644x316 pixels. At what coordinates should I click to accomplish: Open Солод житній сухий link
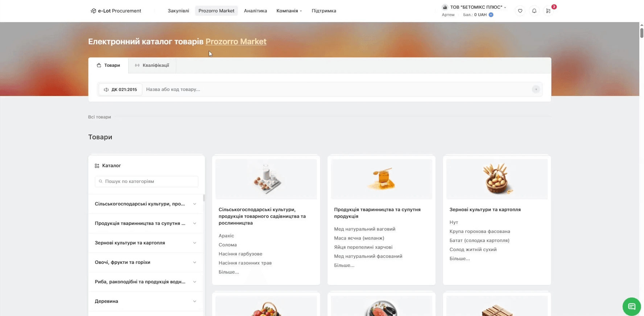click(x=473, y=250)
